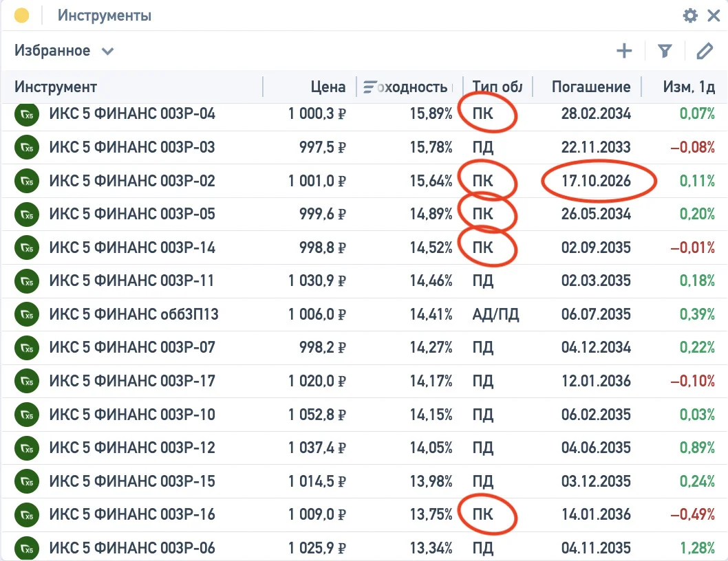Click X5 logo of ИКС 5 ФИНАНС 003P-16
Screen dimensions: 728x561
[26, 515]
